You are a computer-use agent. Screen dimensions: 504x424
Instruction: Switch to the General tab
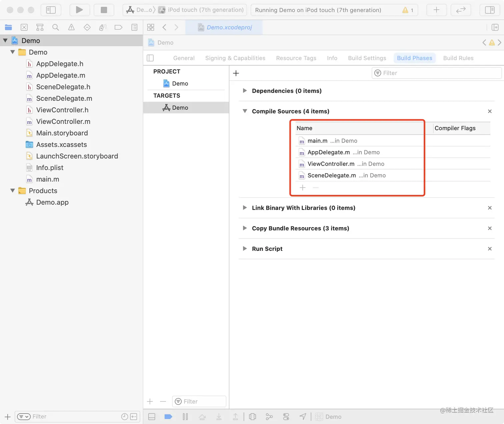(x=184, y=58)
